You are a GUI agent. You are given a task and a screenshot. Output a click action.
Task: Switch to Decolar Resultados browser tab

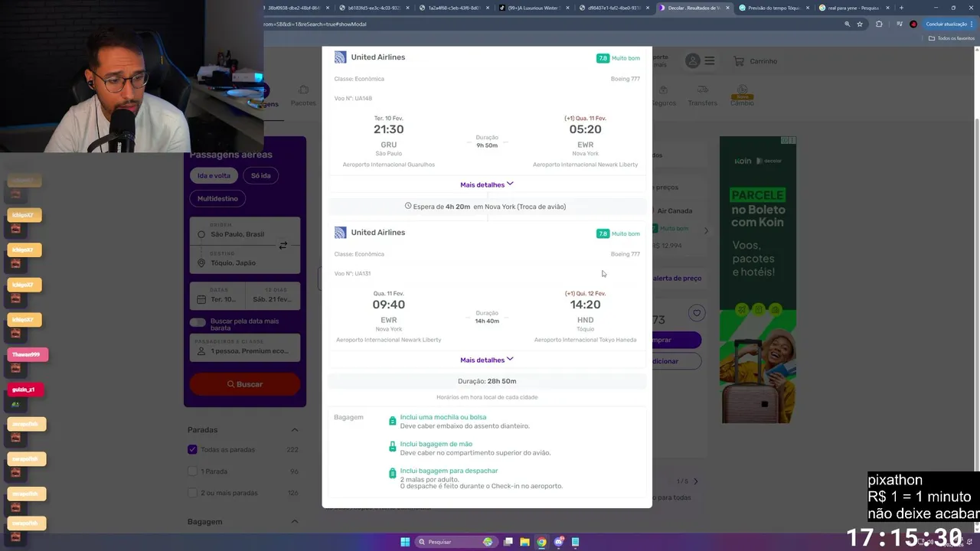(693, 8)
